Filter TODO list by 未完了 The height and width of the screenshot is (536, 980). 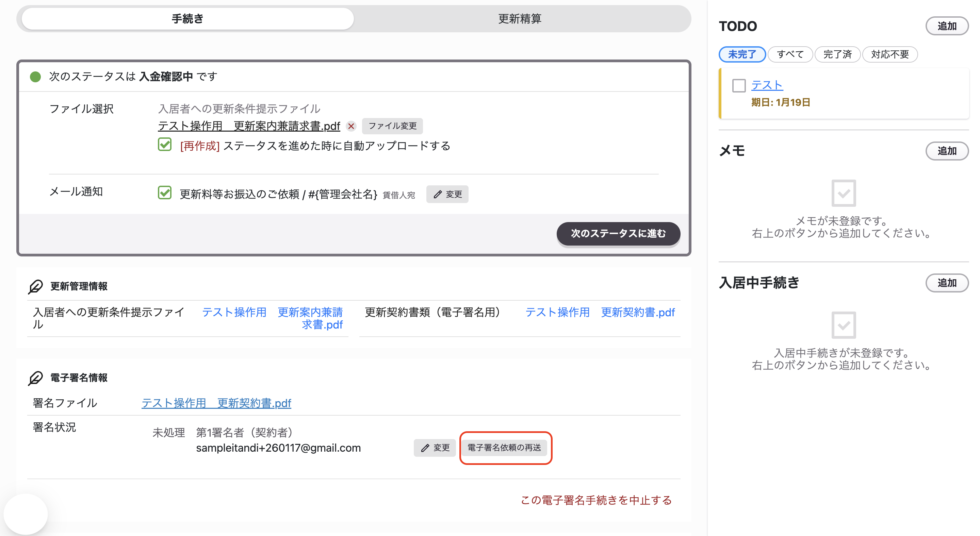click(x=742, y=54)
